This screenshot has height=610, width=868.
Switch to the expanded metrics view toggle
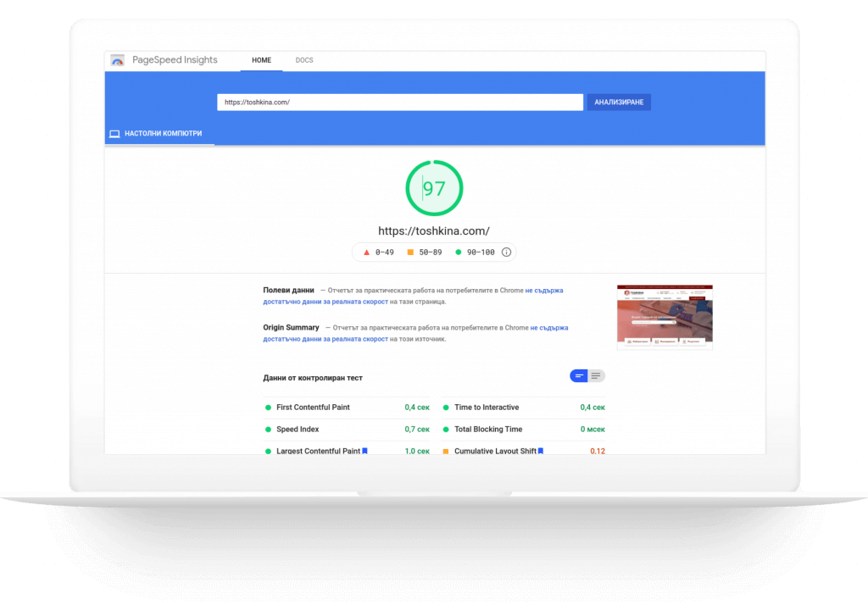click(597, 376)
